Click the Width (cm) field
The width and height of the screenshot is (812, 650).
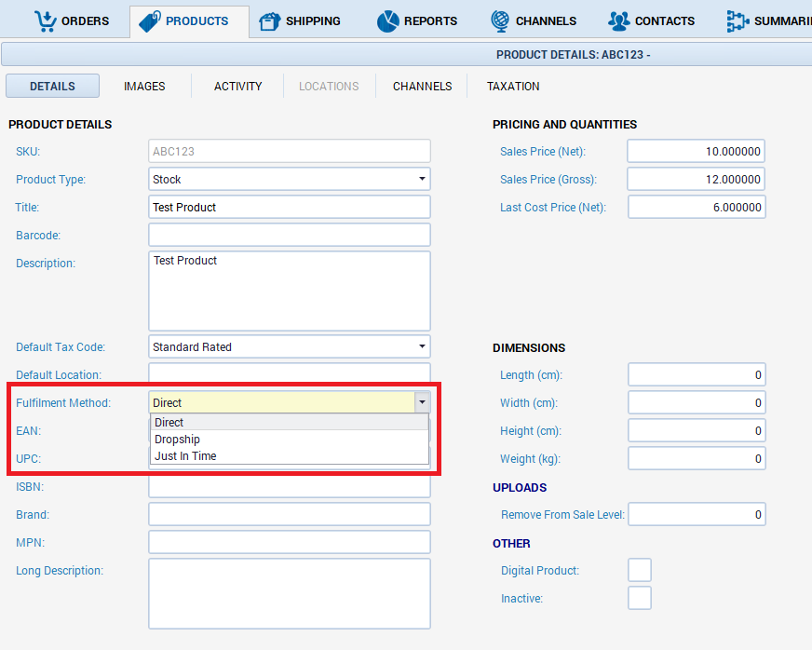coord(697,402)
